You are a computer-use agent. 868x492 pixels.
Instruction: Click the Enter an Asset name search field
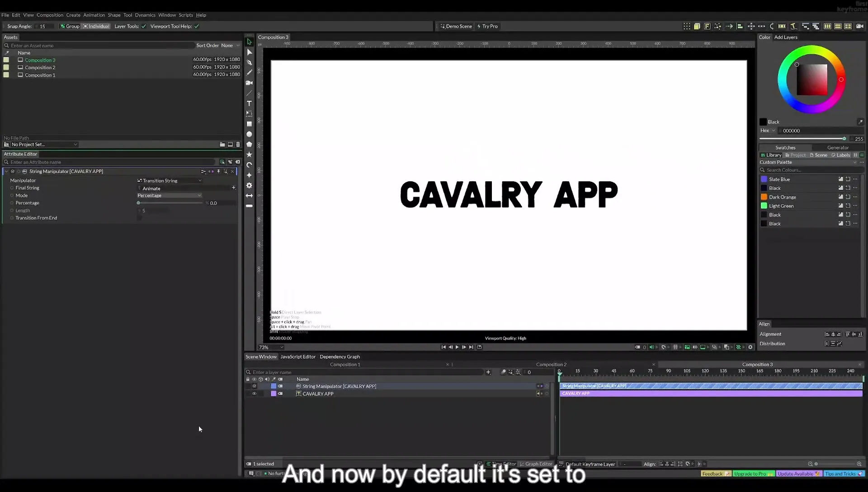(x=99, y=46)
